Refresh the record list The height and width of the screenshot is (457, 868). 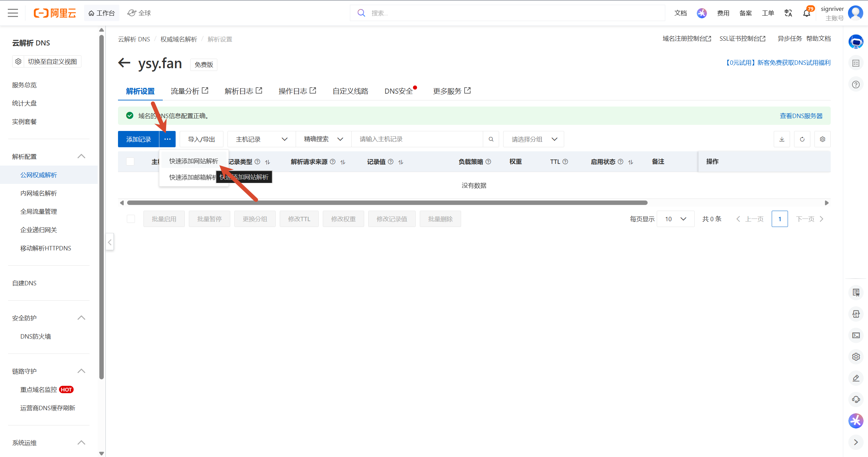[x=802, y=139]
